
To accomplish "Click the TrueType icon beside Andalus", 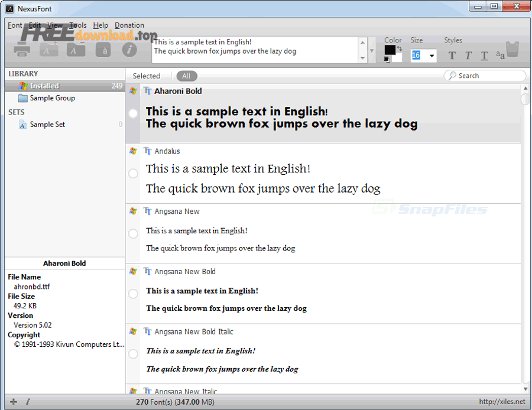I will tap(147, 151).
